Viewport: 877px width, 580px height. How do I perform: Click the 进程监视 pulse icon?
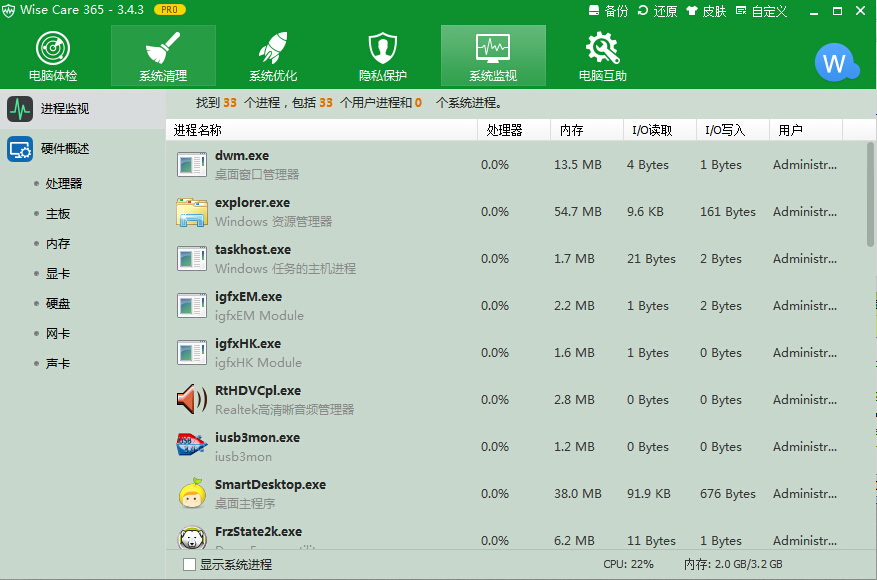pyautogui.click(x=20, y=109)
